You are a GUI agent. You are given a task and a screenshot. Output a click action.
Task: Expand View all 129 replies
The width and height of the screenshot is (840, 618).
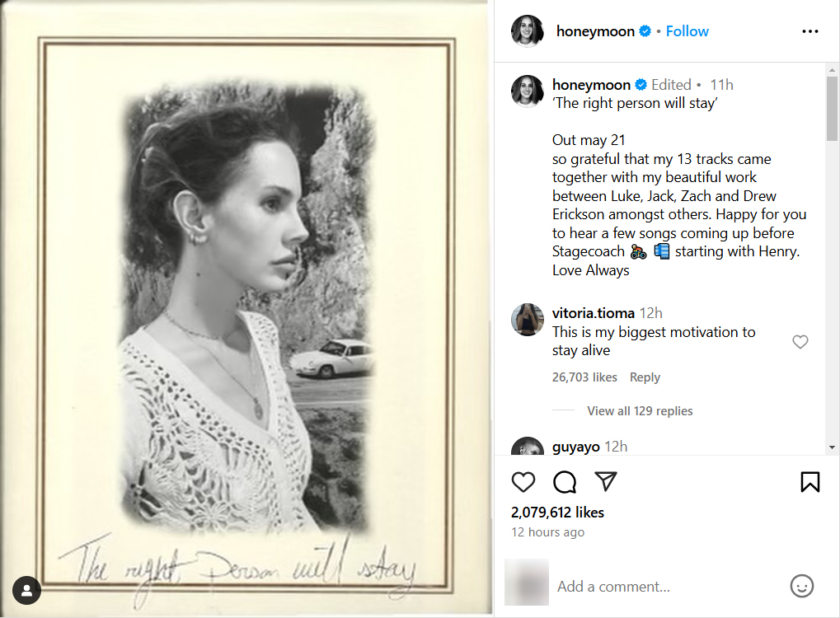pos(640,411)
